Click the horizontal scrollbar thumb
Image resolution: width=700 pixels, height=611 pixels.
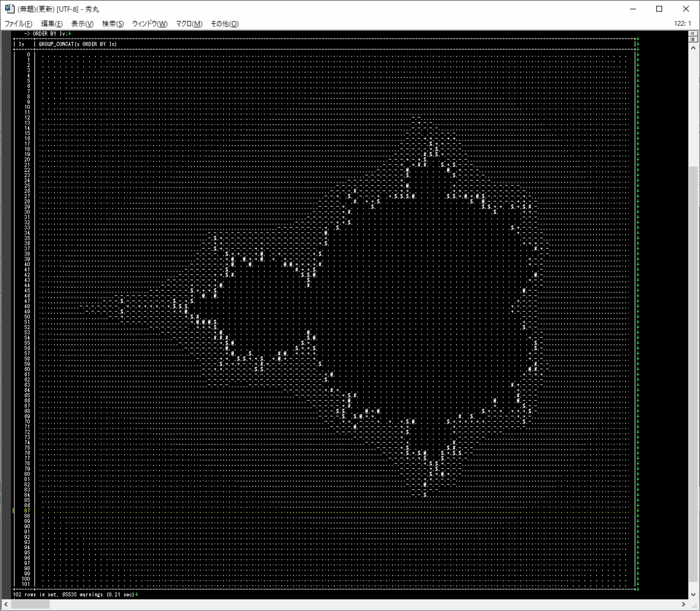click(30, 605)
